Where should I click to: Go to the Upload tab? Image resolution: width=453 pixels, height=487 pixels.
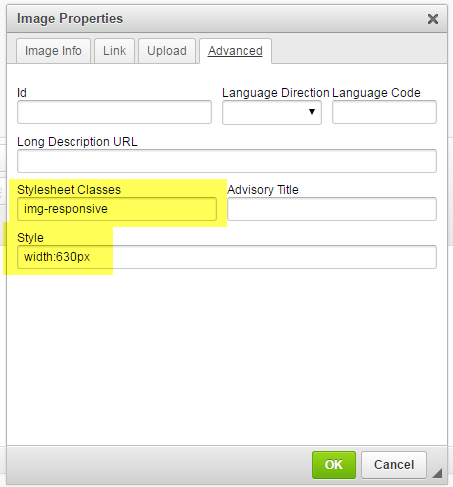[167, 51]
